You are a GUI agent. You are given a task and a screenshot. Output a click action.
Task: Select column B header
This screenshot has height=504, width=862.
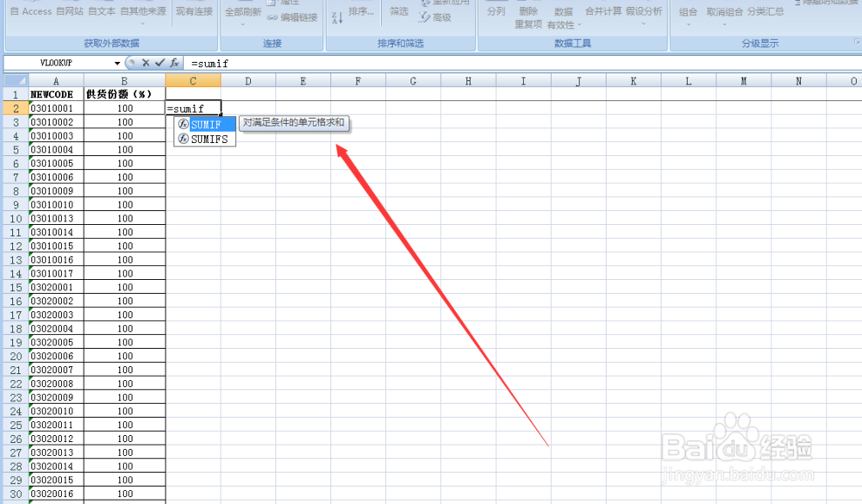(125, 81)
